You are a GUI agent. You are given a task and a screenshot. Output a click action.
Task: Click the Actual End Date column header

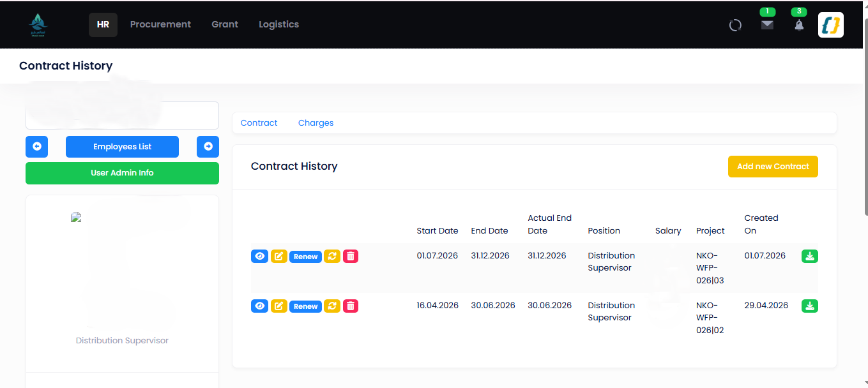(550, 224)
